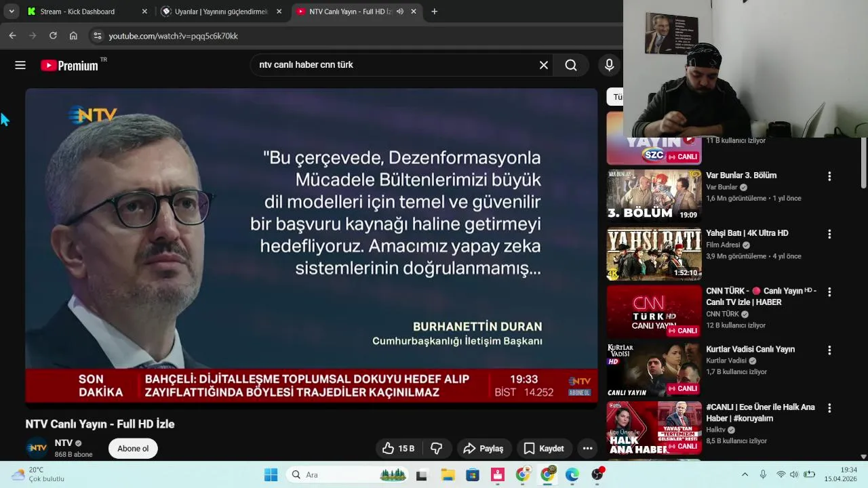Visit the Film Adresi channel
Viewport: 868px width, 488px height.
coord(723,245)
